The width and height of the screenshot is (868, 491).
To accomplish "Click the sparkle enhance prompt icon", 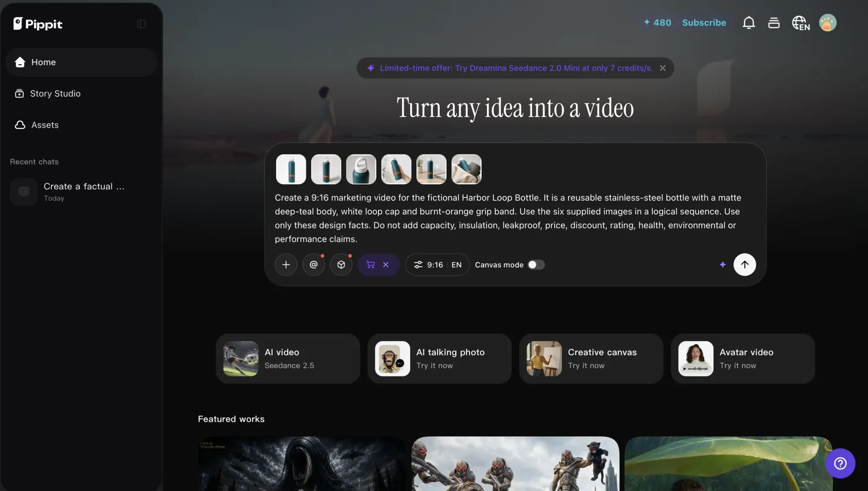I will [723, 264].
